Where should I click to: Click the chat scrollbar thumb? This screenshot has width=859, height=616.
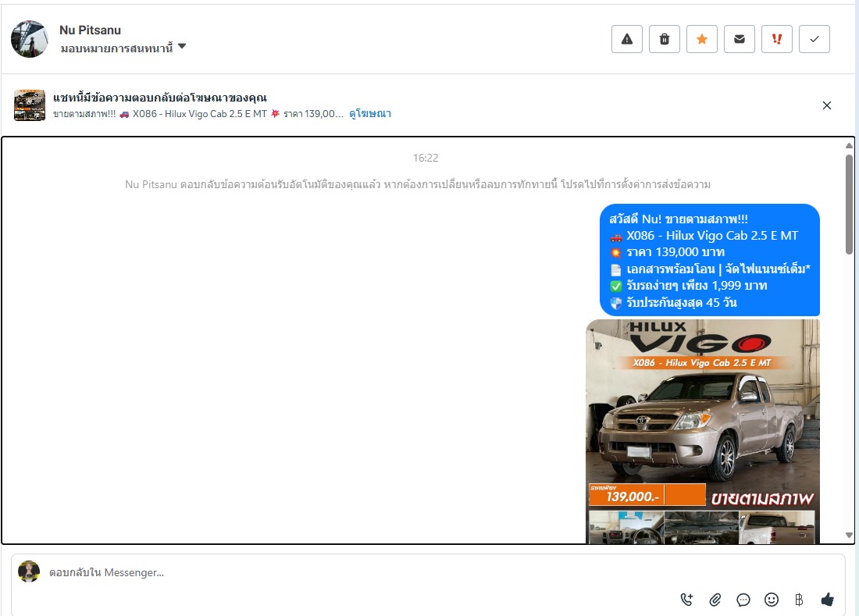click(849, 204)
